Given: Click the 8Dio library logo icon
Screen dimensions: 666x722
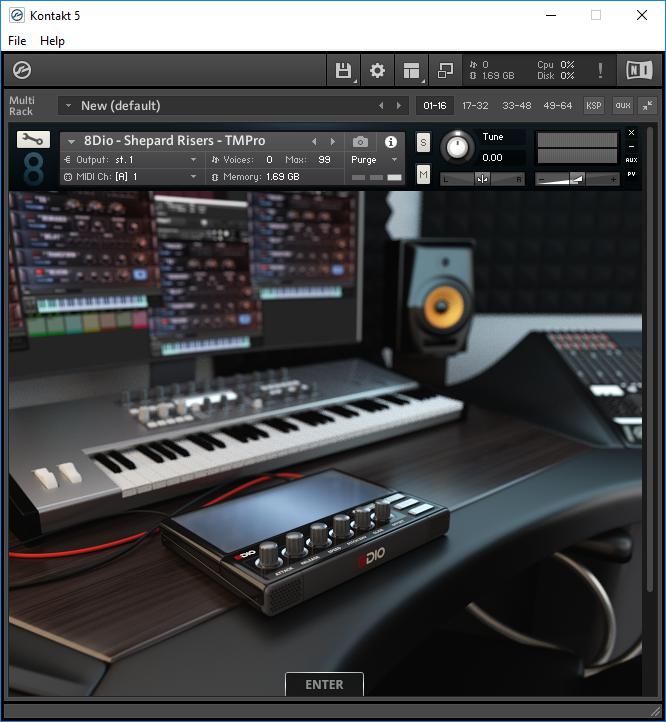Looking at the screenshot, I should tap(33, 169).
